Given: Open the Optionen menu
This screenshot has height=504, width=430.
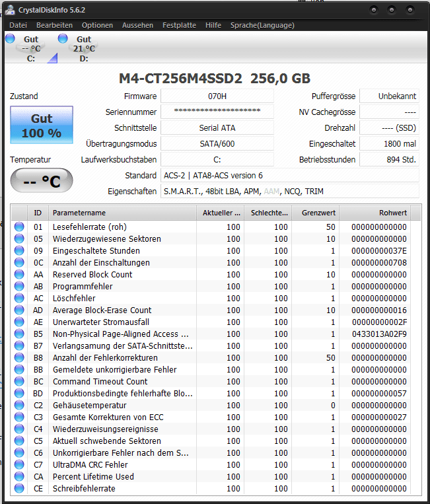Looking at the screenshot, I should coord(97,25).
